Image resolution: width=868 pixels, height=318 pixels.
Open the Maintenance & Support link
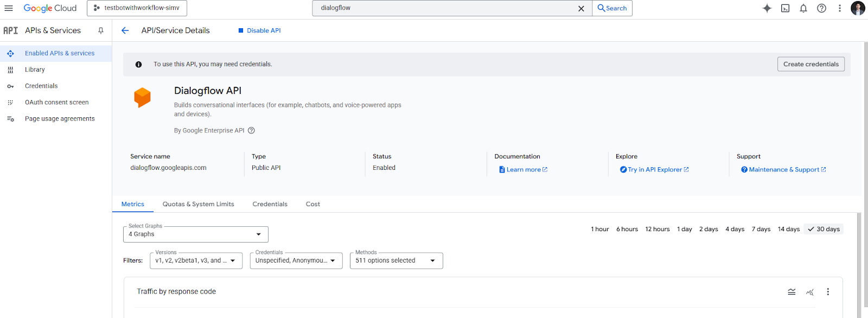pos(783,169)
